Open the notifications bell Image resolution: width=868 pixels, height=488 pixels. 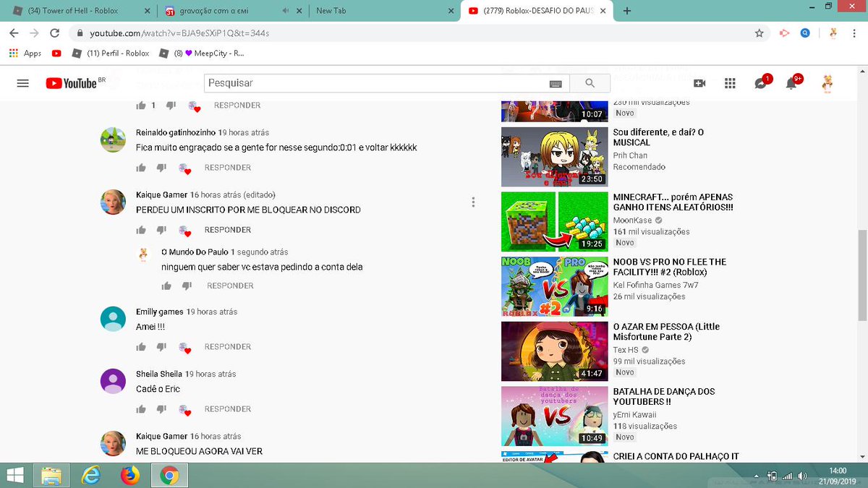(793, 82)
